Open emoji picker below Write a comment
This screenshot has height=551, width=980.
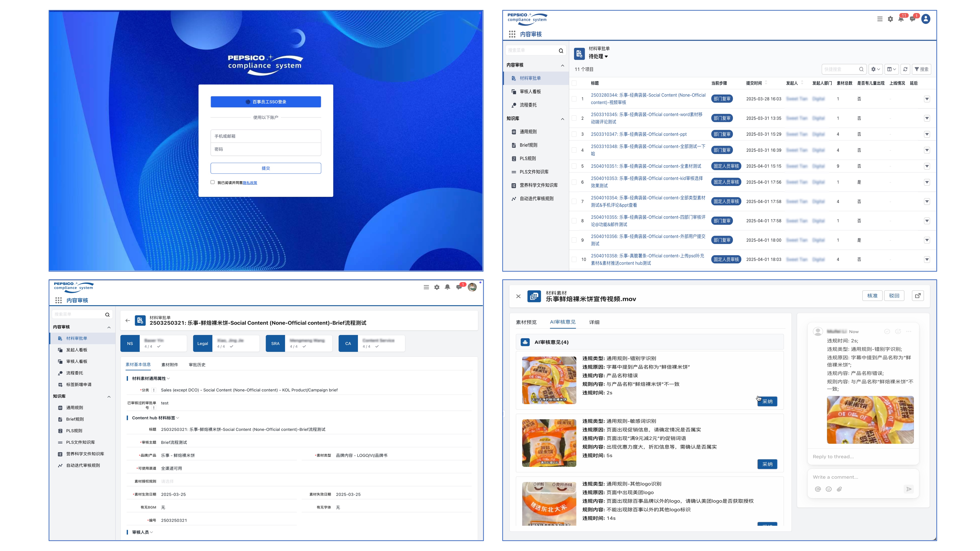tap(829, 489)
